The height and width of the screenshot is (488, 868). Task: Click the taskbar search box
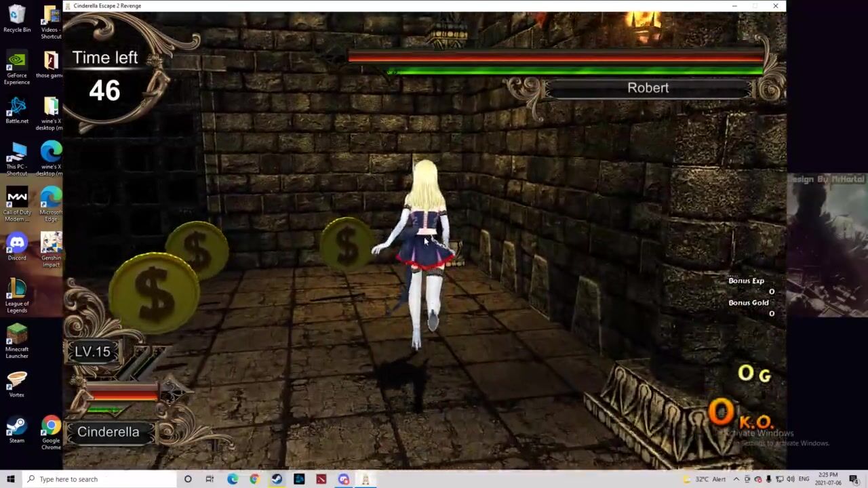(x=99, y=479)
